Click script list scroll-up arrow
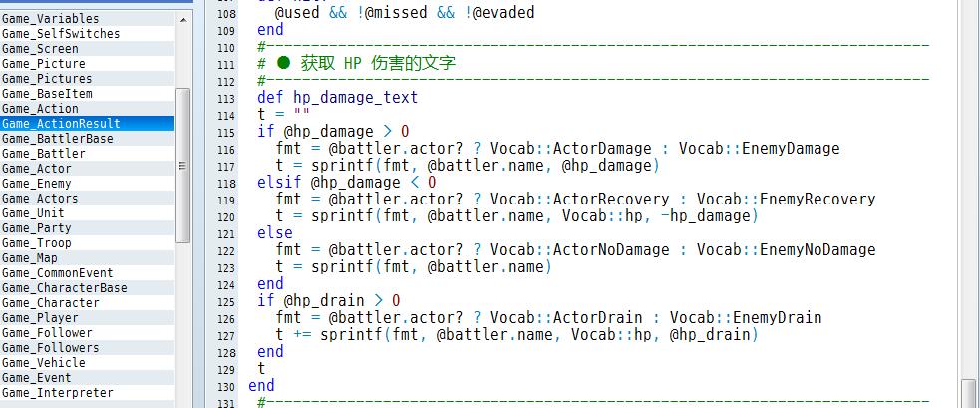Image resolution: width=980 pixels, height=408 pixels. 183,19
